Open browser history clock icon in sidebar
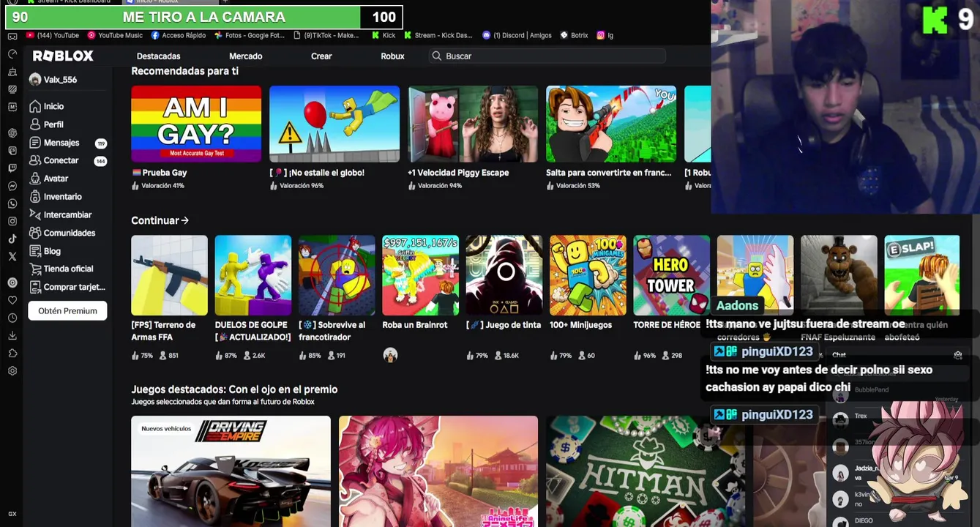 (12, 318)
